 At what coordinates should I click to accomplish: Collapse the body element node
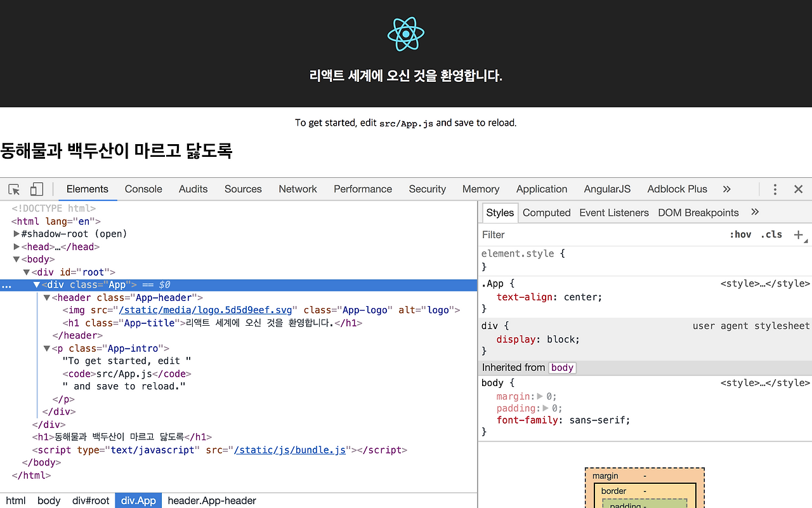(16, 259)
